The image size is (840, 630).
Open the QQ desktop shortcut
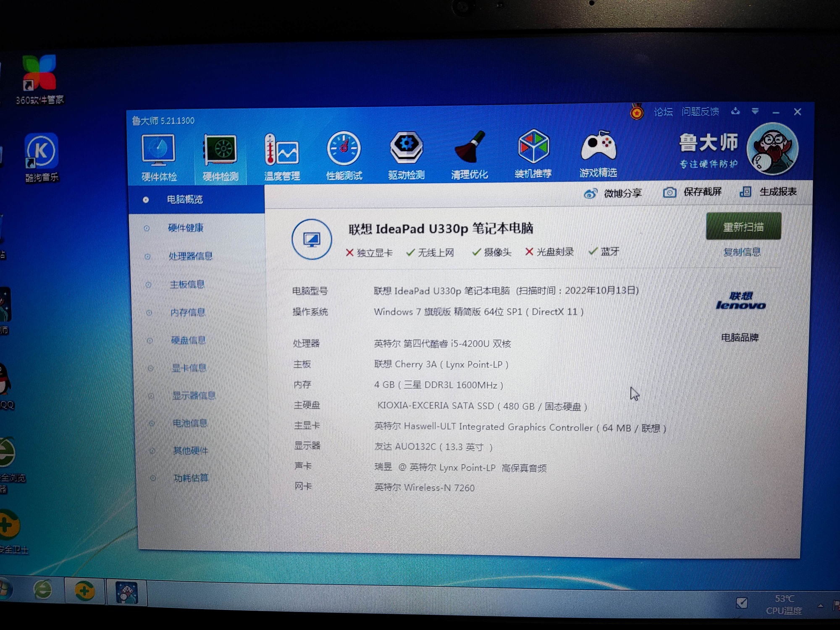(6, 386)
